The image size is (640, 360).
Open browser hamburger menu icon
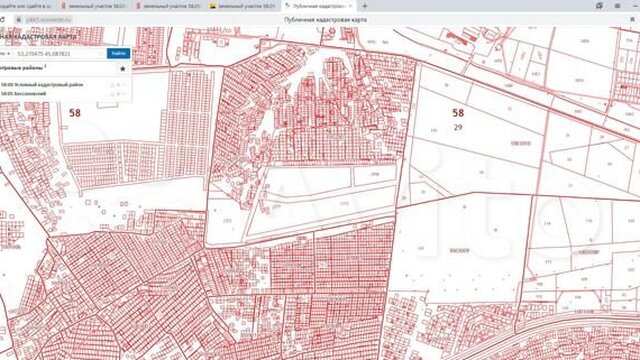[618, 6]
